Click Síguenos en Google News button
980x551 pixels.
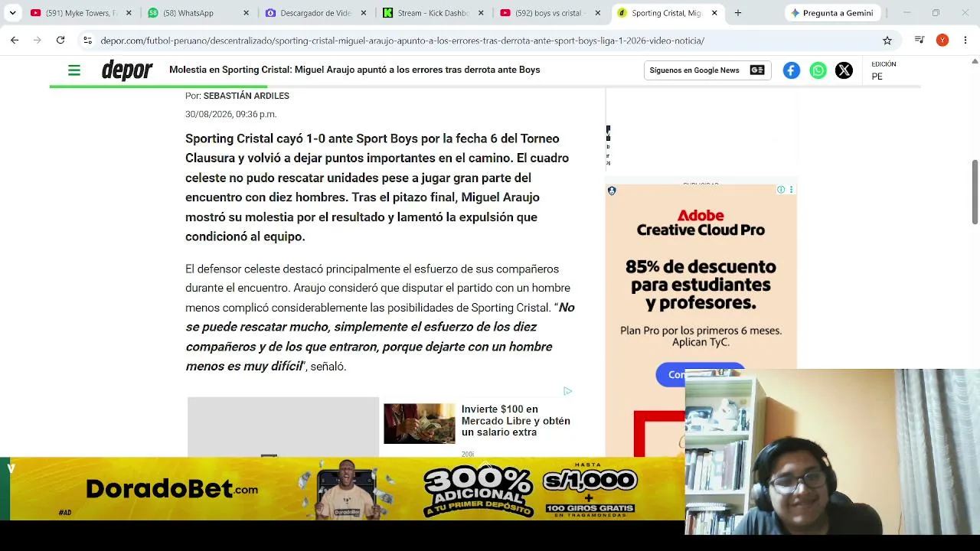click(707, 70)
